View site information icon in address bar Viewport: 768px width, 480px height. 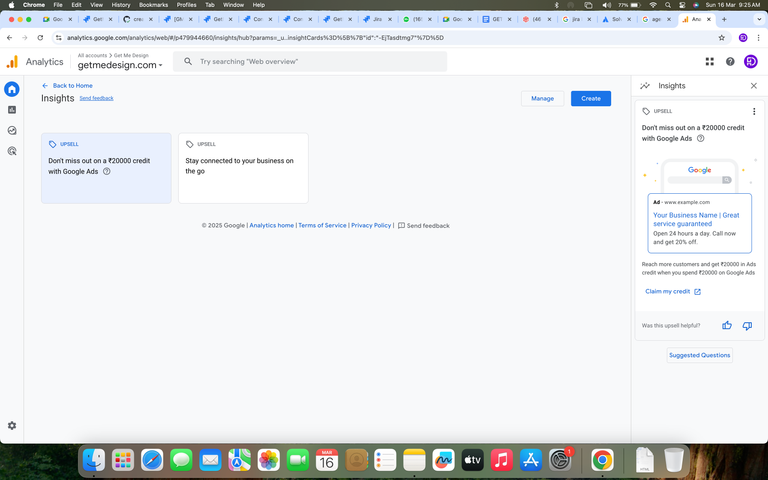(58, 38)
